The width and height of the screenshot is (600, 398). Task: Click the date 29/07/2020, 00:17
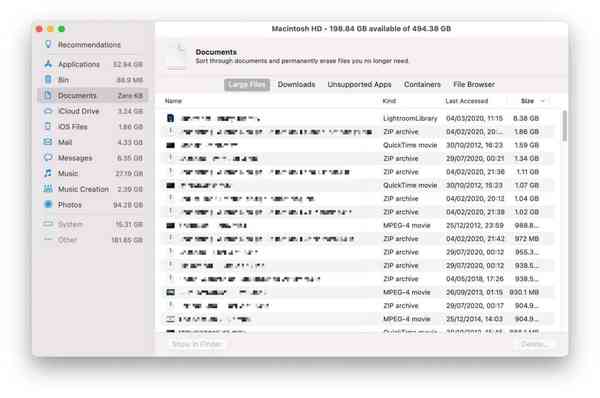[x=474, y=306]
